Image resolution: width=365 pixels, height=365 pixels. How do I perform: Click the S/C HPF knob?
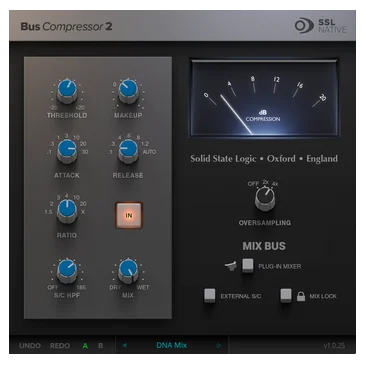pos(67,271)
